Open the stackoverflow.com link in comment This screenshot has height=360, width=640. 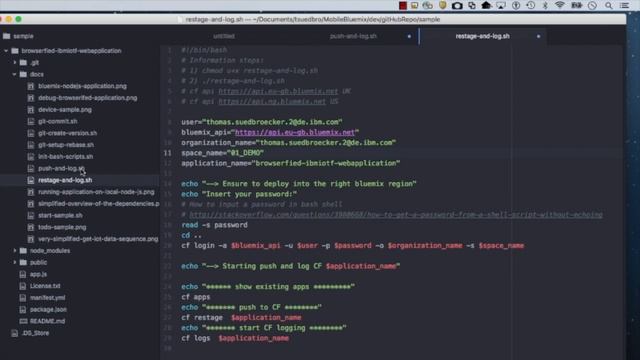click(396, 215)
